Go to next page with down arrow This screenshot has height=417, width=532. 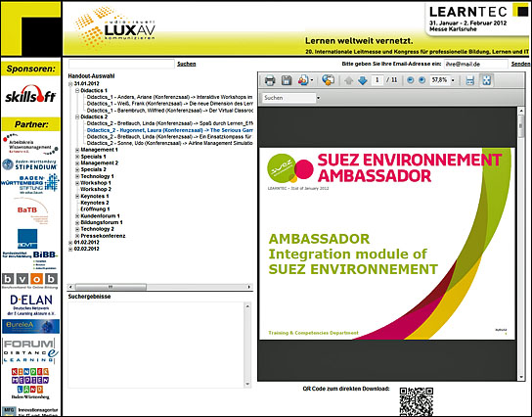pyautogui.click(x=363, y=80)
